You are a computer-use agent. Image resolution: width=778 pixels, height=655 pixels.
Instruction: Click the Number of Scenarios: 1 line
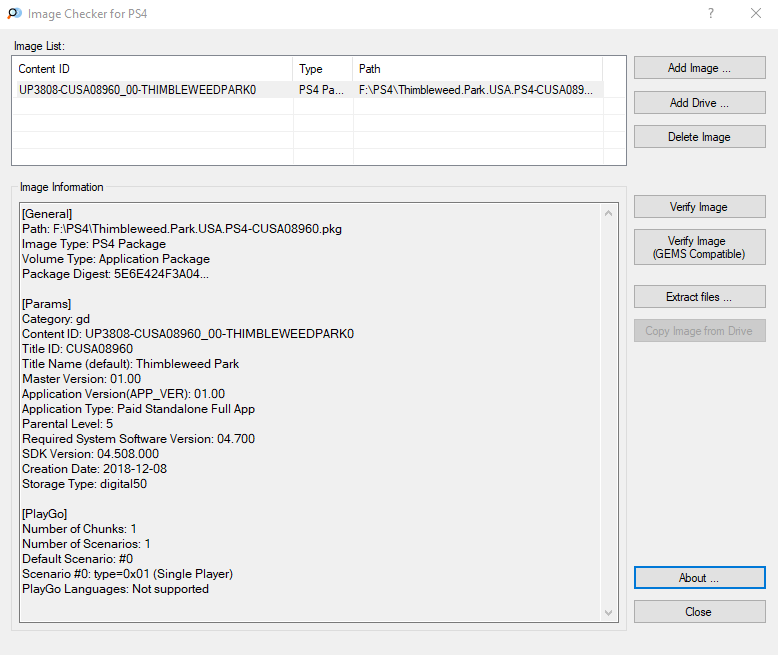click(86, 543)
